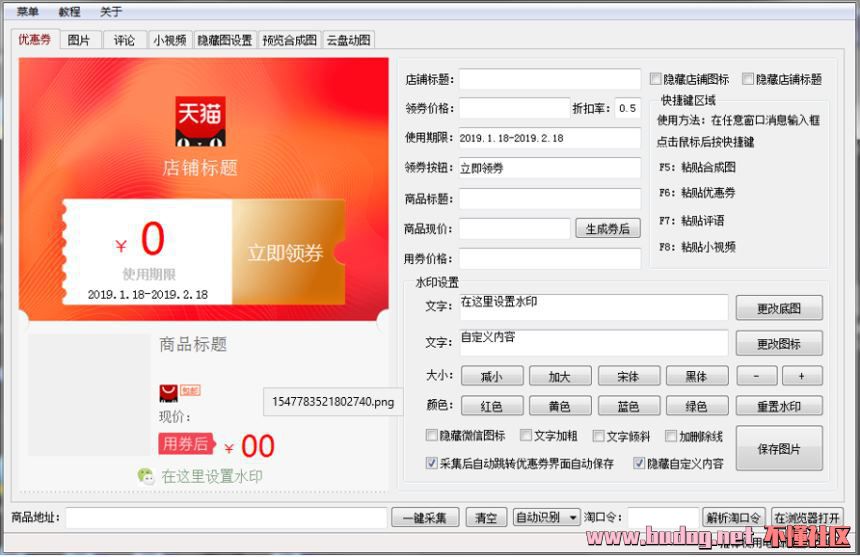860x557 pixels.
Task: Click watermark text field 在这里设置水印
Action: pyautogui.click(x=594, y=307)
